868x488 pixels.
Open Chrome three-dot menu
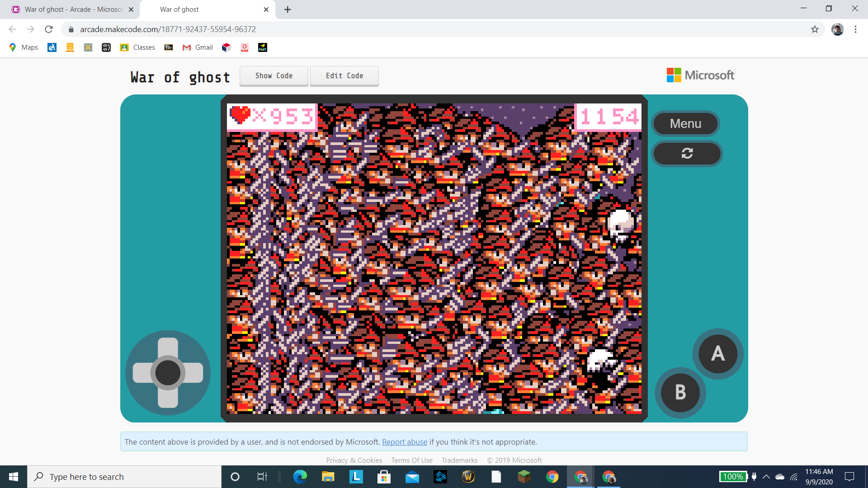pyautogui.click(x=855, y=29)
